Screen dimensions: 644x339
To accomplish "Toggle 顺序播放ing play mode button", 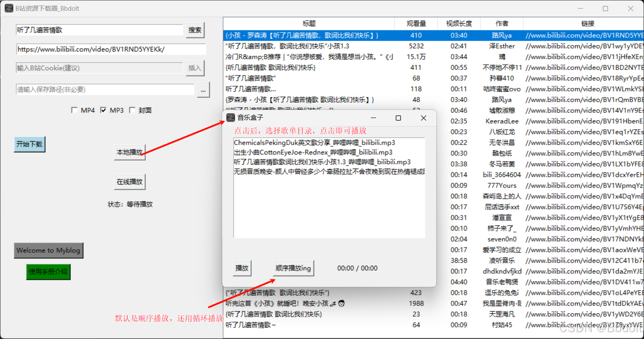I will [293, 268].
